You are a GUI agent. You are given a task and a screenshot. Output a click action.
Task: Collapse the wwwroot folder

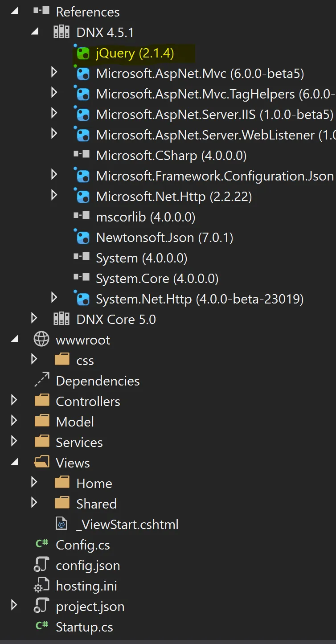coord(14,340)
